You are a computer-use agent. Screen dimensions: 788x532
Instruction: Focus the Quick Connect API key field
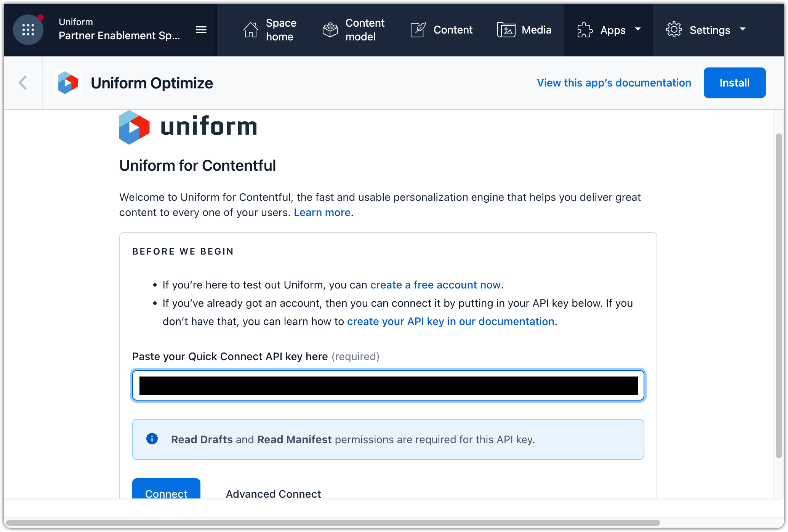pyautogui.click(x=388, y=385)
